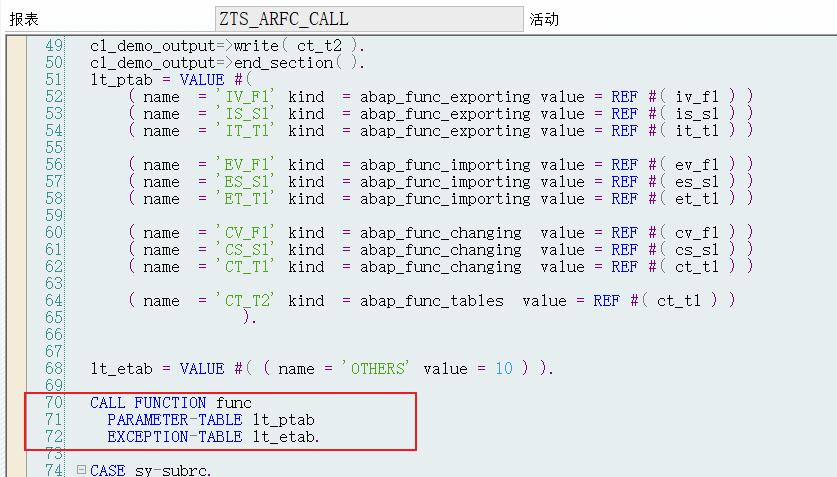Click line number 51 in gutter

pos(54,80)
